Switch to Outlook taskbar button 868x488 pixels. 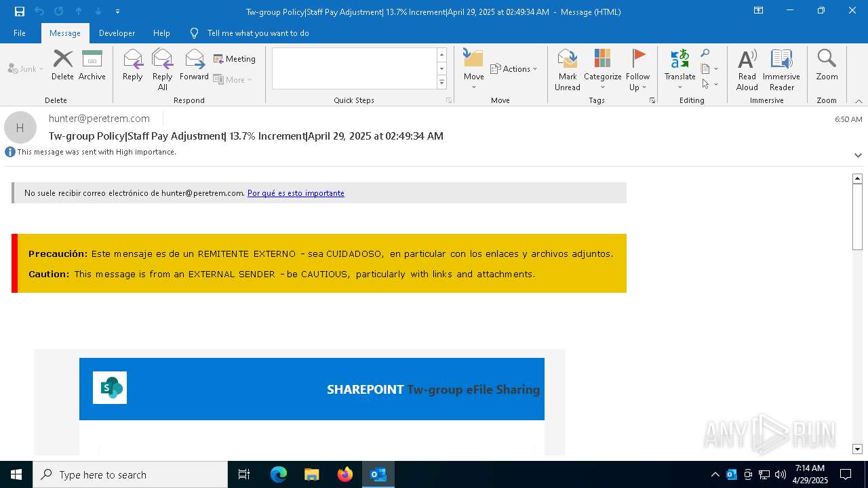(x=378, y=474)
